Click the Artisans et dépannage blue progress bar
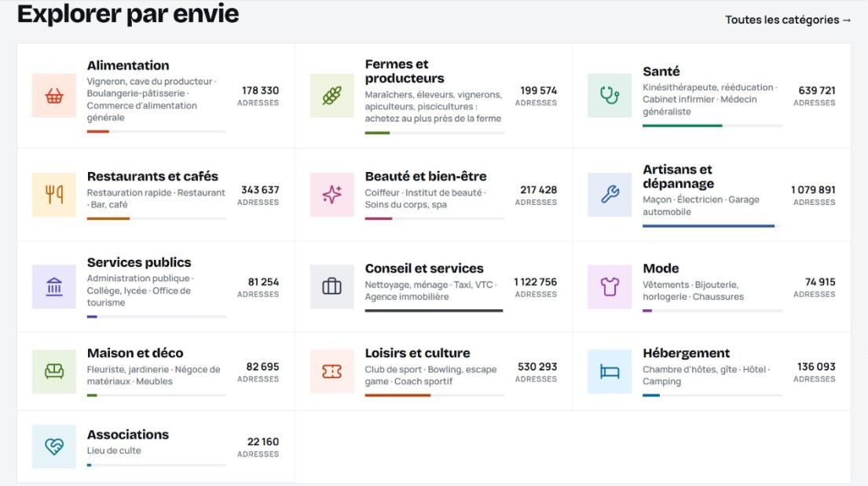868x486 pixels. click(x=712, y=226)
